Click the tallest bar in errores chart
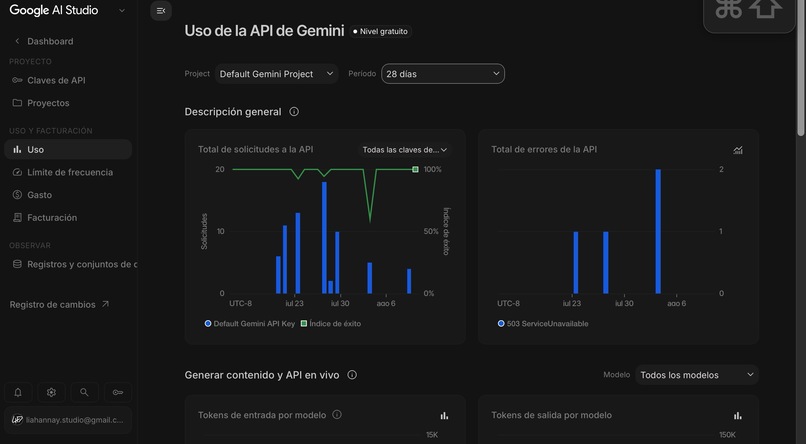The width and height of the screenshot is (806, 444). point(658,231)
